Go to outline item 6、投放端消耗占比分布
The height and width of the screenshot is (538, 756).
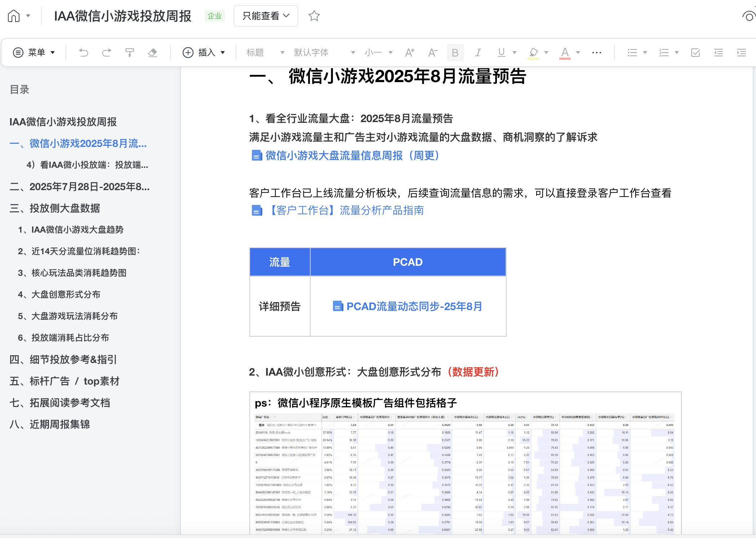tap(63, 338)
